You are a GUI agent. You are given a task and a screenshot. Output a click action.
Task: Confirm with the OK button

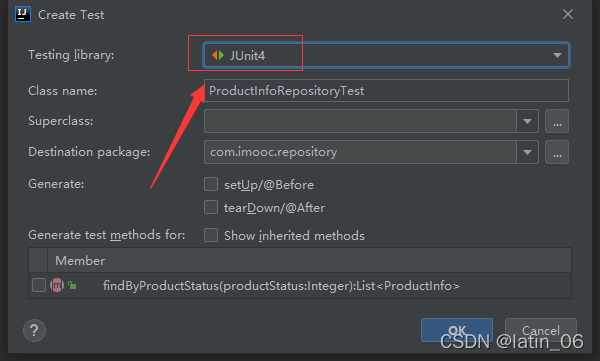point(457,330)
